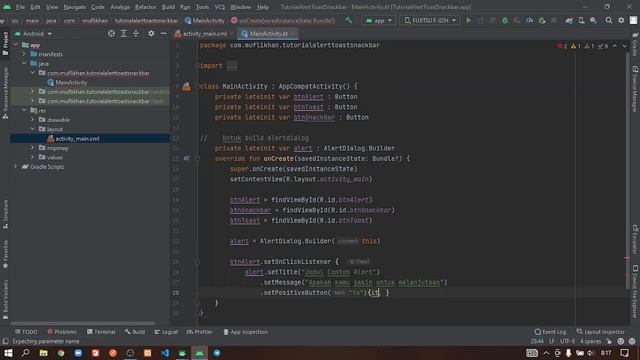Open the VCS menu
The height and width of the screenshot is (360, 640).
pyautogui.click(x=220, y=7)
